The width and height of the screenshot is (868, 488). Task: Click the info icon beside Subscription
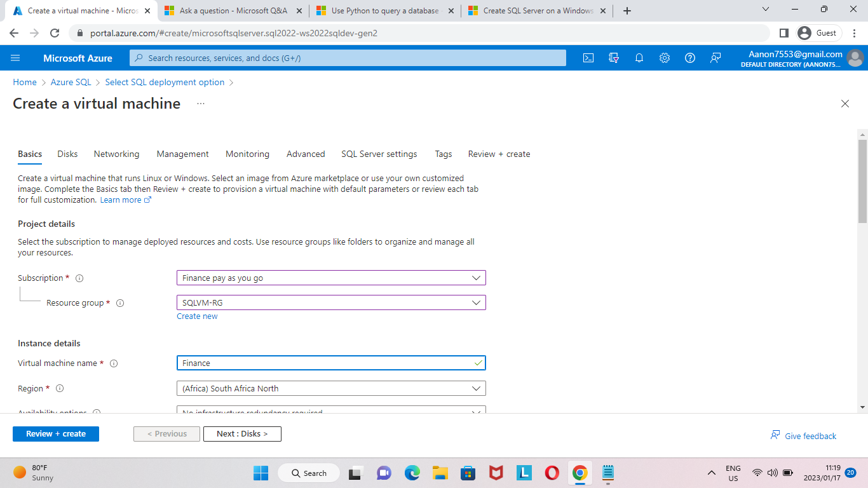[79, 278]
